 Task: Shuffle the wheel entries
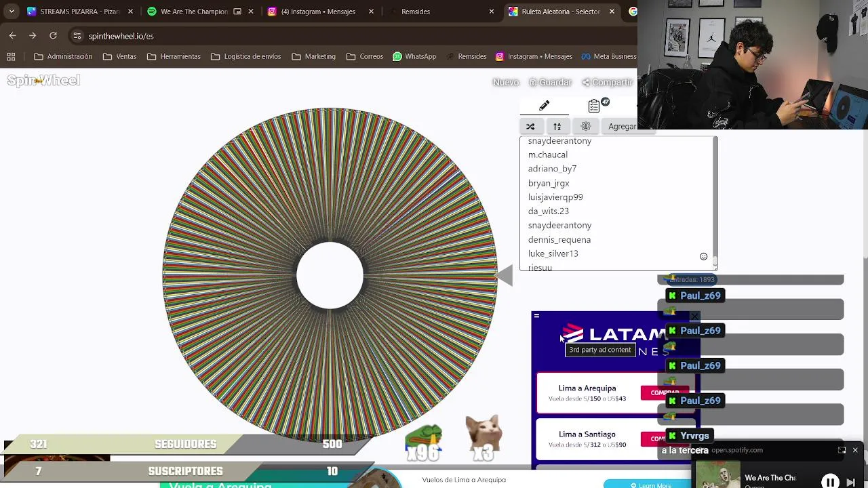[530, 127]
